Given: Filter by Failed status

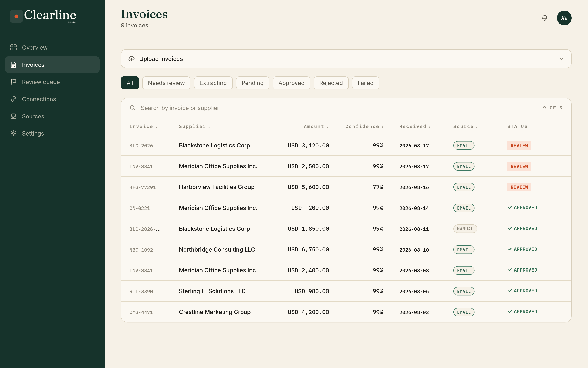Looking at the screenshot, I should tap(365, 83).
